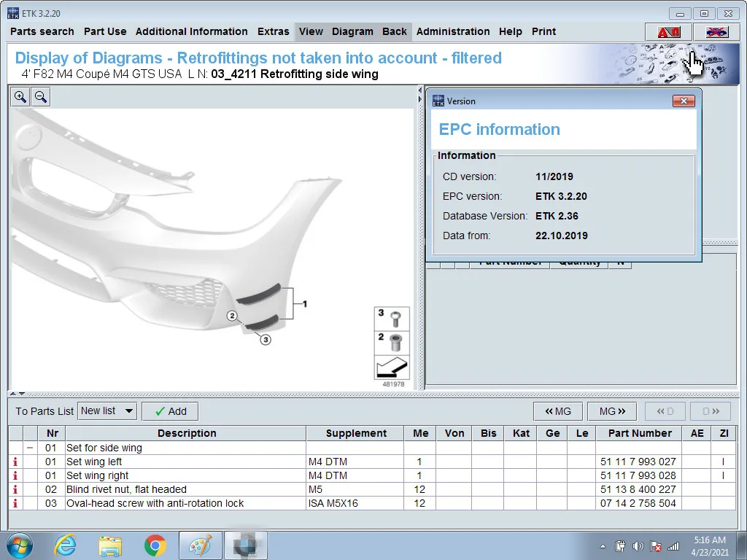Close the Version dialog
The width and height of the screenshot is (747, 560).
(684, 101)
